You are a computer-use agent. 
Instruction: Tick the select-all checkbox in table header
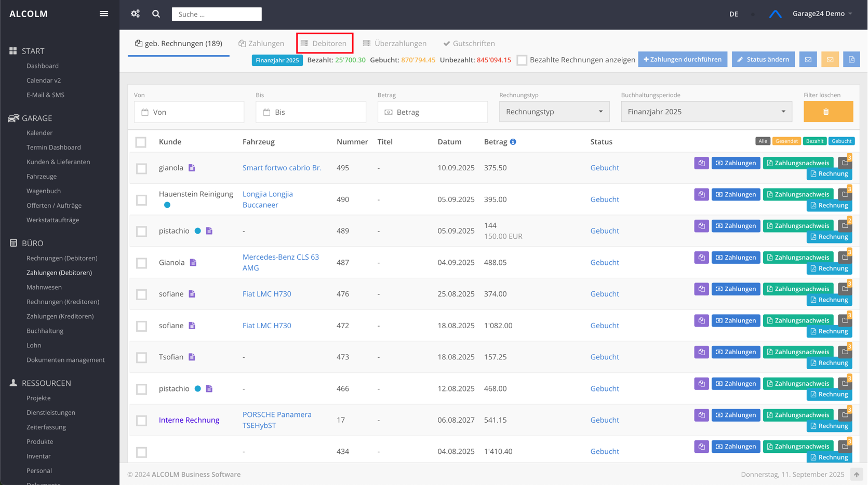pos(141,142)
